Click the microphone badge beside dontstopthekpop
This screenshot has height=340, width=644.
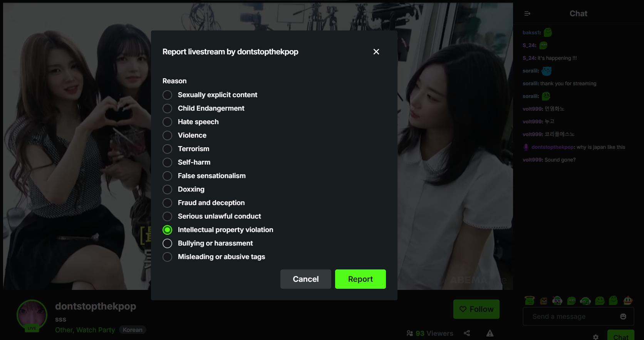pos(526,147)
